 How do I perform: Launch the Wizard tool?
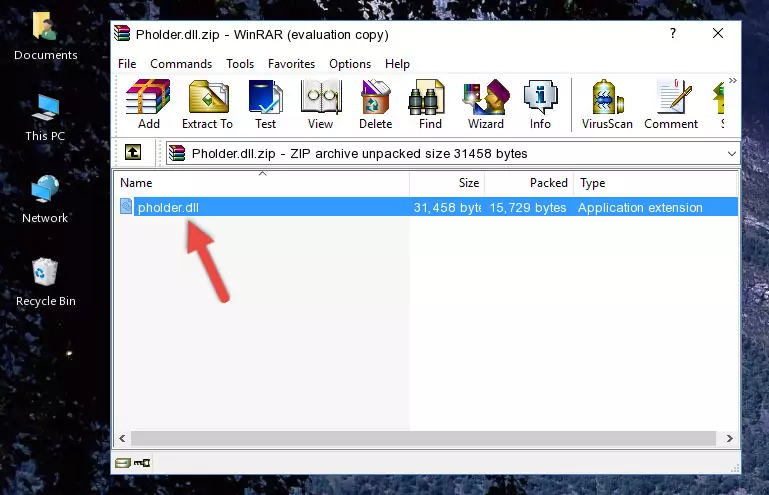tap(486, 104)
